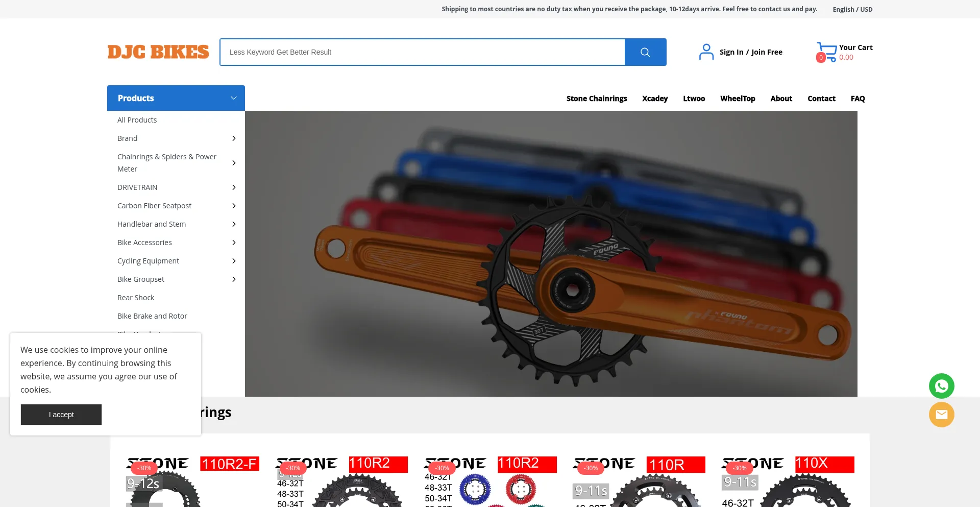Collapse the Products category dropdown
980x507 pixels.
(x=233, y=98)
